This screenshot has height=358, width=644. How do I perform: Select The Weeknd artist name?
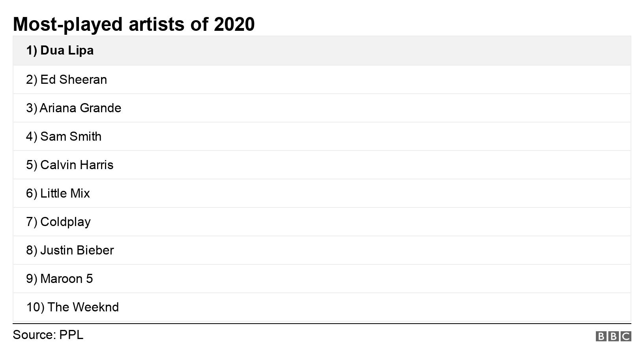pos(83,307)
